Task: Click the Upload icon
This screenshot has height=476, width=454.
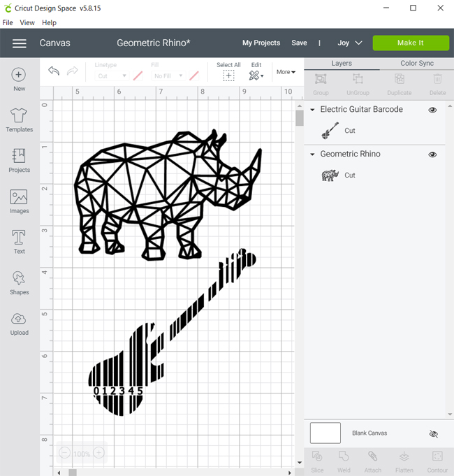Action: pos(19,319)
